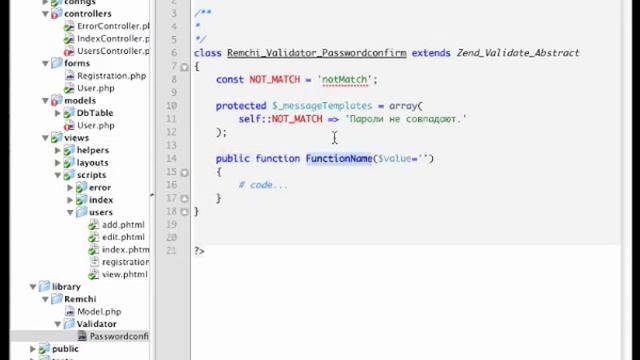Expand the helpers folder
Screen dimensions: 640x360
point(58,150)
